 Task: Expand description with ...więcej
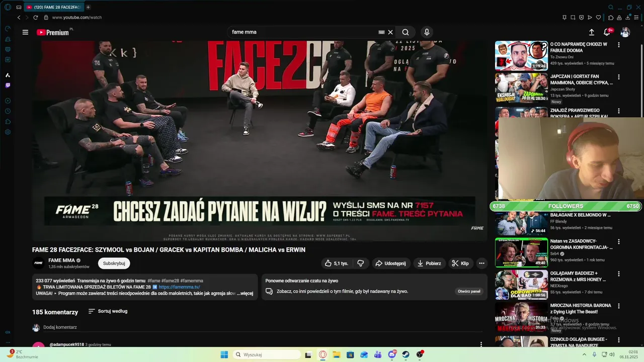(245, 293)
